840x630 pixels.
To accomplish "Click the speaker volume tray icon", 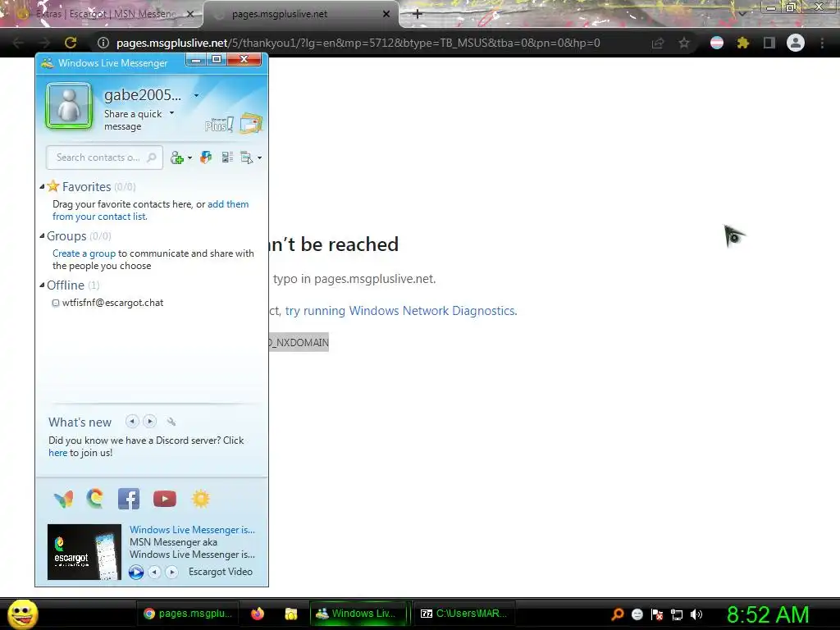I will [696, 614].
